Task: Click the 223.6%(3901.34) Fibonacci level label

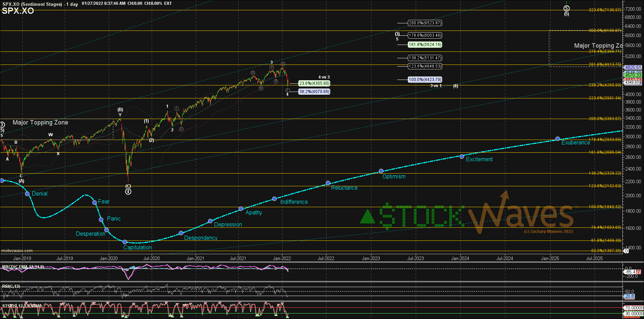Action: 605,98
